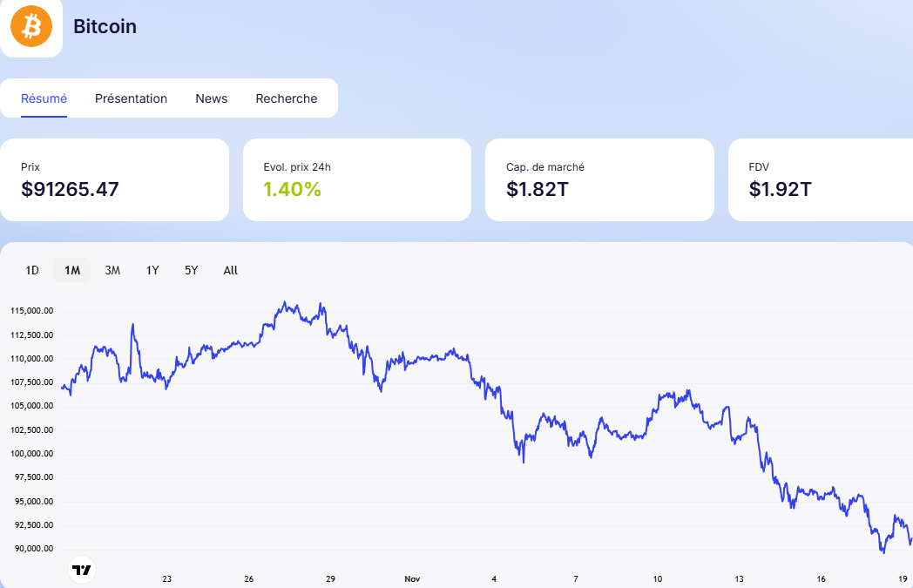Click the orange Bitcoin logo icon
Viewport: 913px width, 588px height.
31,27
